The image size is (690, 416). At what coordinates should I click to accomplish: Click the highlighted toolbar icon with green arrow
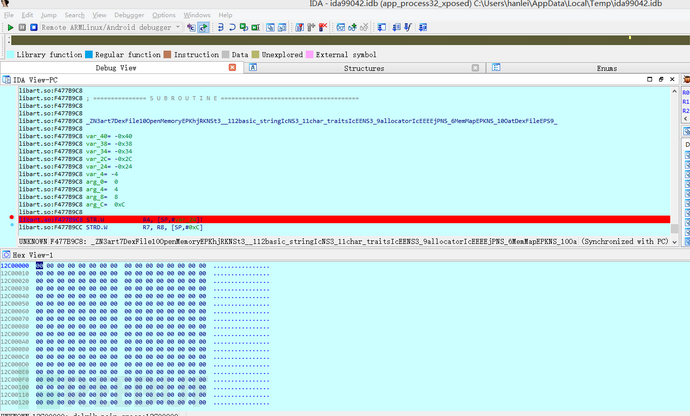(203, 27)
